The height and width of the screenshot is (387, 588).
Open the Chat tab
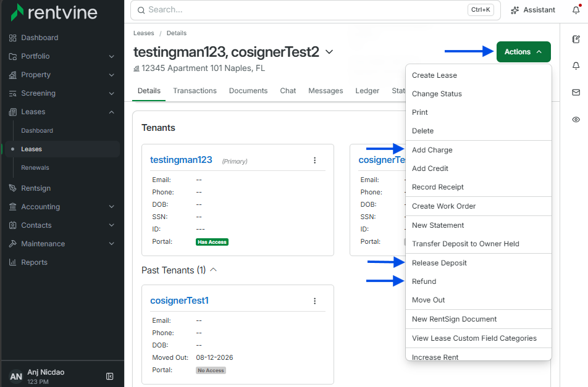coord(288,91)
